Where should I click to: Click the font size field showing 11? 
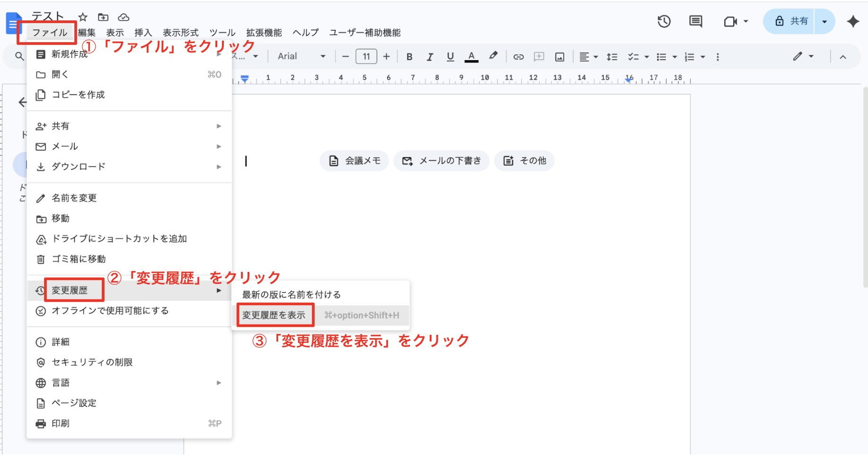pyautogui.click(x=366, y=57)
